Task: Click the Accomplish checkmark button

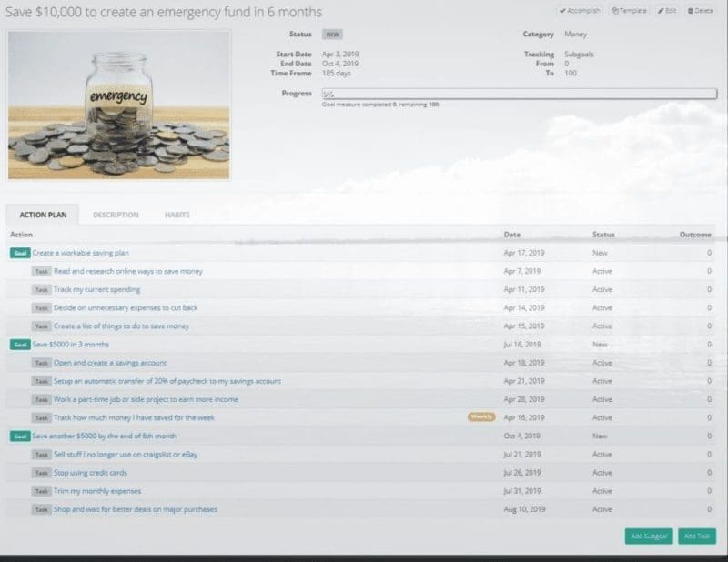Action: tap(580, 11)
